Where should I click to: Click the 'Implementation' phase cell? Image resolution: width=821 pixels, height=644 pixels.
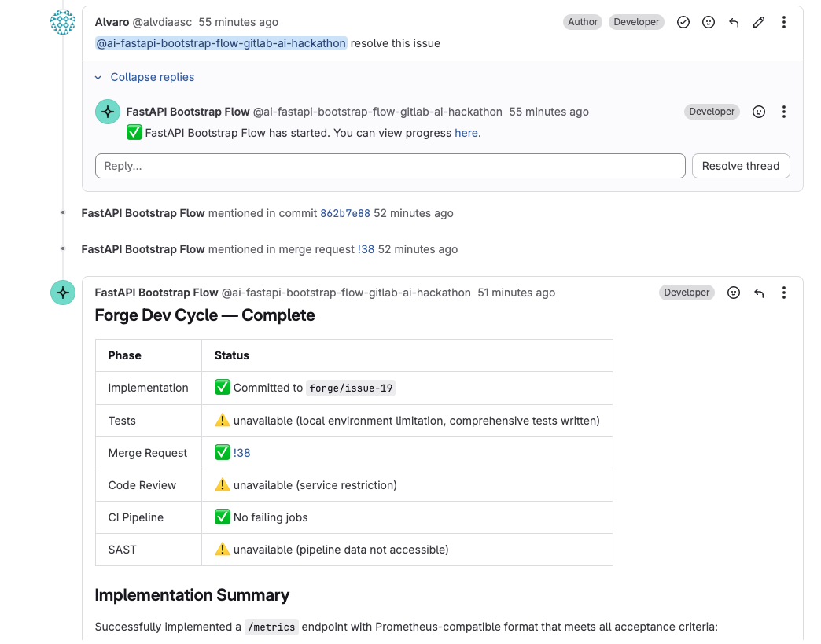(x=148, y=388)
